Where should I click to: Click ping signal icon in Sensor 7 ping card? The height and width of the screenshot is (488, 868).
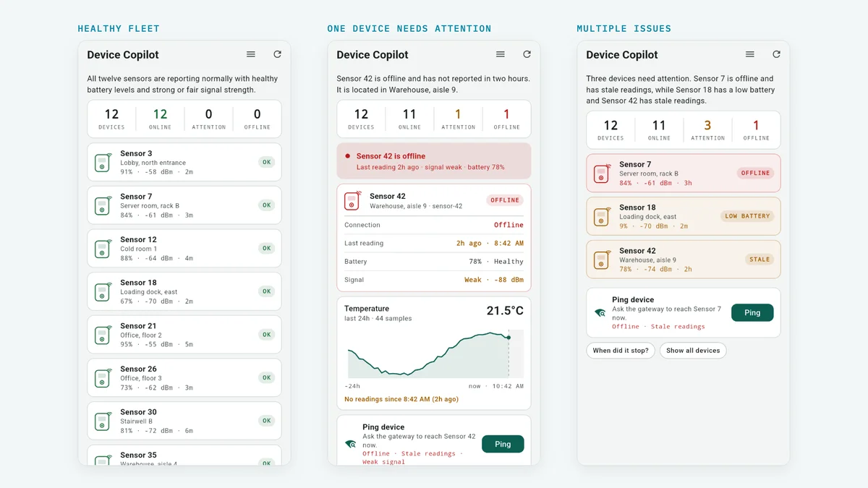pyautogui.click(x=600, y=312)
